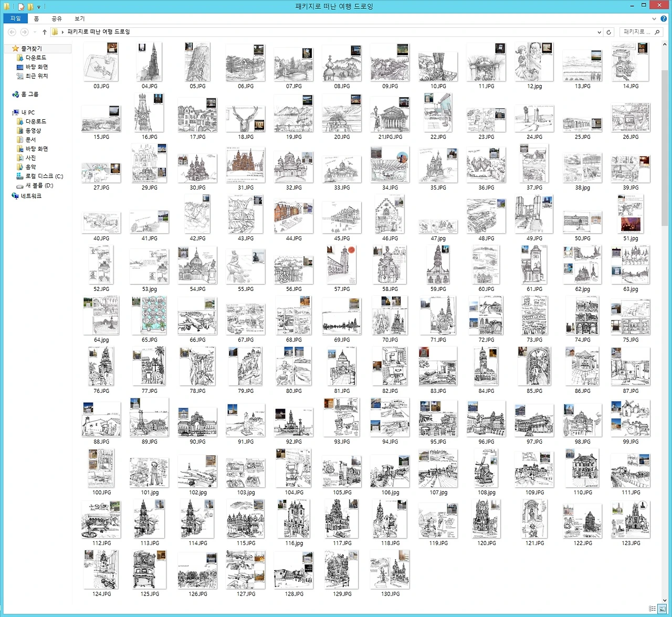
Task: Refresh the folder with the refresh button
Action: [609, 32]
